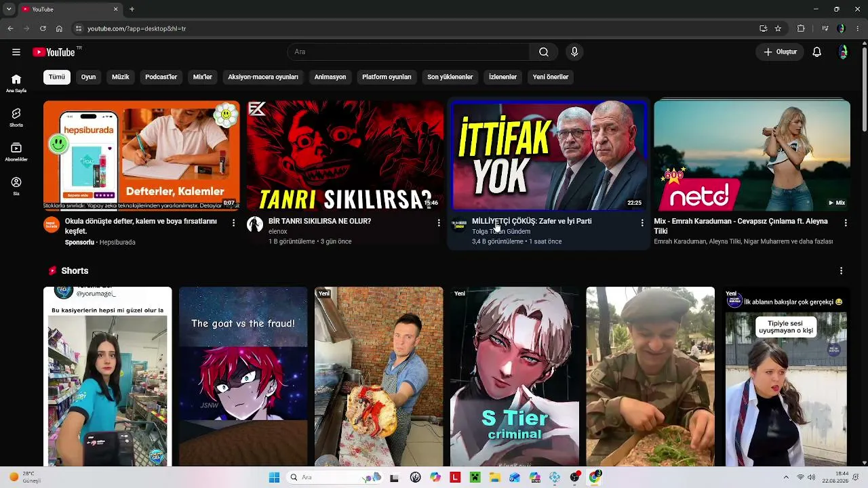Viewport: 868px width, 488px height.
Task: Reload the page in Chrome
Action: click(43, 28)
